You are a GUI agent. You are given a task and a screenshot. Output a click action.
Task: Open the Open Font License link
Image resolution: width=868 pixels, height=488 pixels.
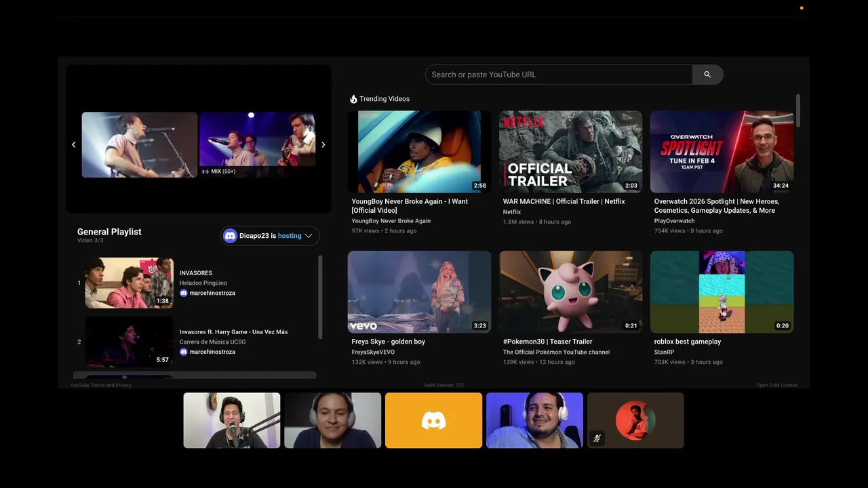(x=777, y=385)
